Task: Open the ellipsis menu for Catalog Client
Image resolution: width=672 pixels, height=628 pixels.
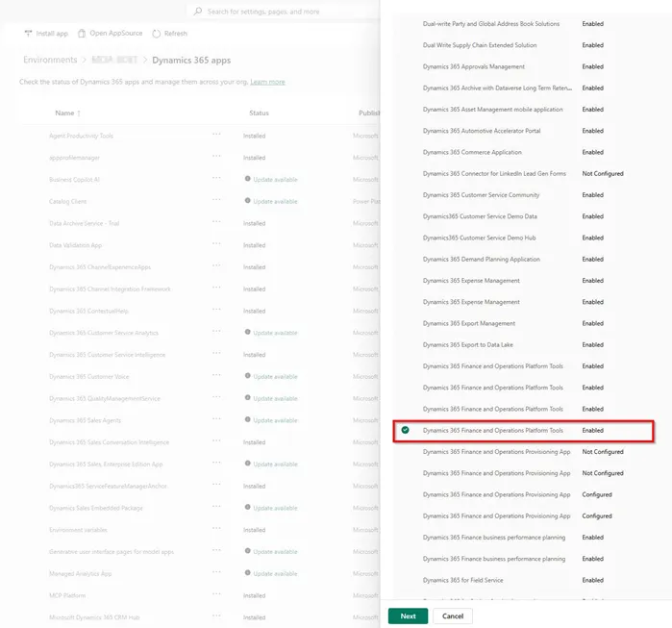Action: [216, 200]
